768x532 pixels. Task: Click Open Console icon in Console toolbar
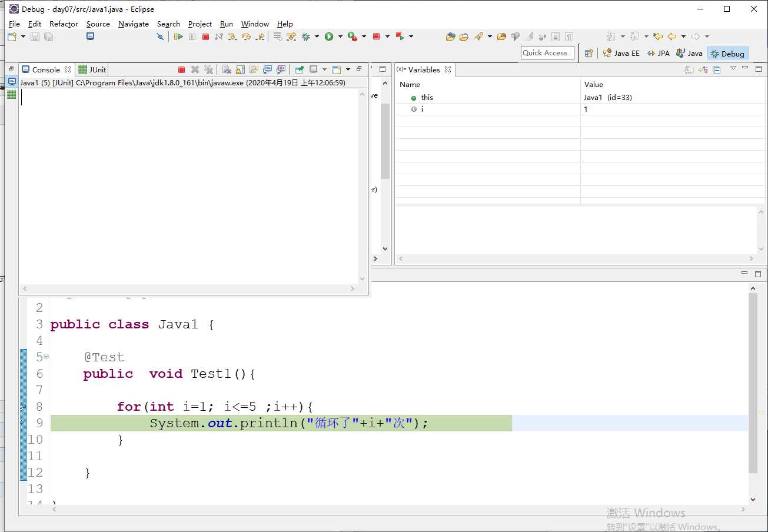tap(337, 69)
